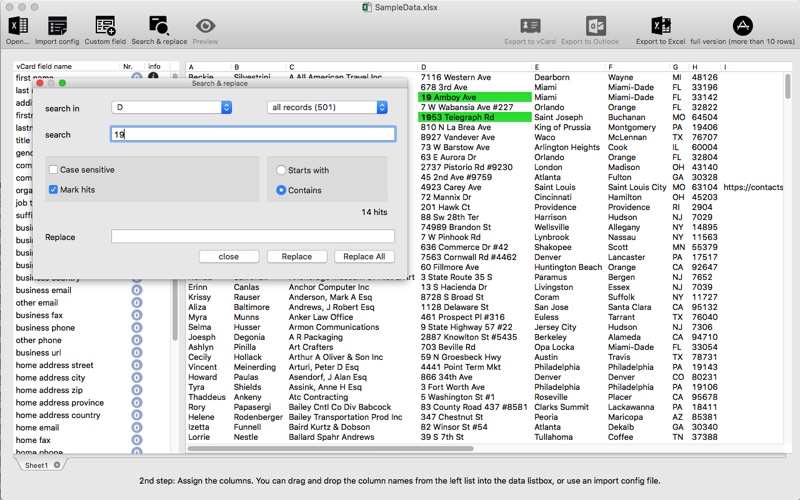The height and width of the screenshot is (500, 800).
Task: Click the Export to Outlook icon
Action: tap(595, 26)
